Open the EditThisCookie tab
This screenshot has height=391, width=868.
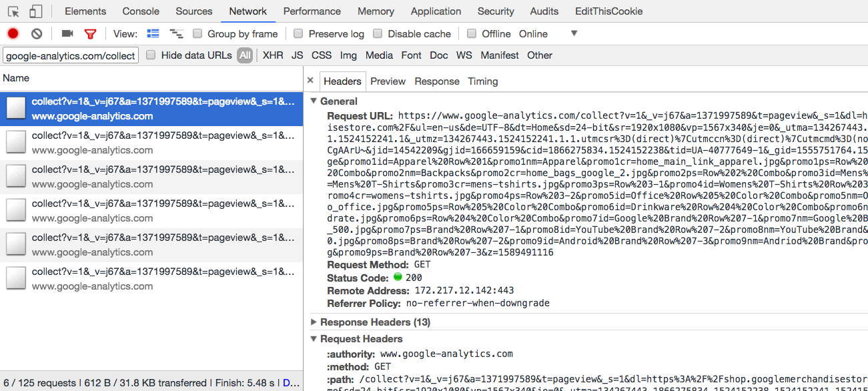pos(609,11)
